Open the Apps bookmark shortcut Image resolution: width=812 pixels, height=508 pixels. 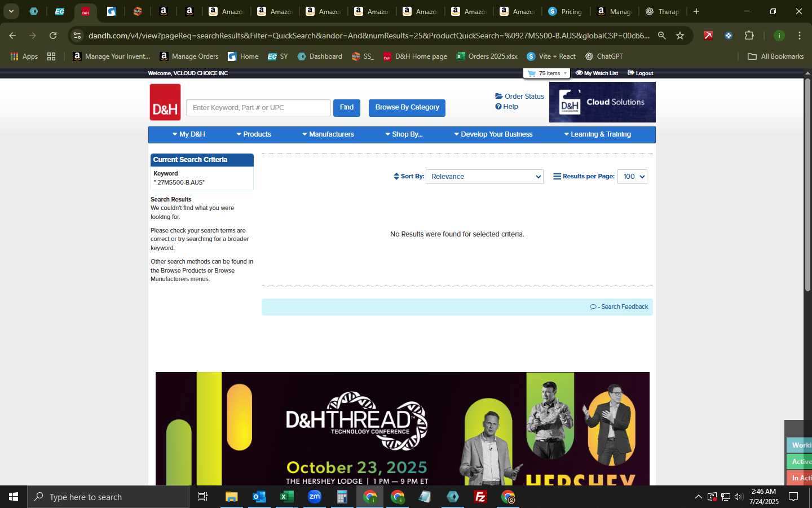point(24,56)
